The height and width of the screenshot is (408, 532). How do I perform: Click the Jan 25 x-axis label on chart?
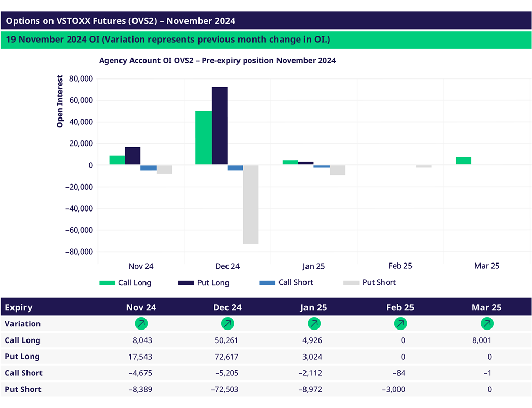[x=313, y=266]
